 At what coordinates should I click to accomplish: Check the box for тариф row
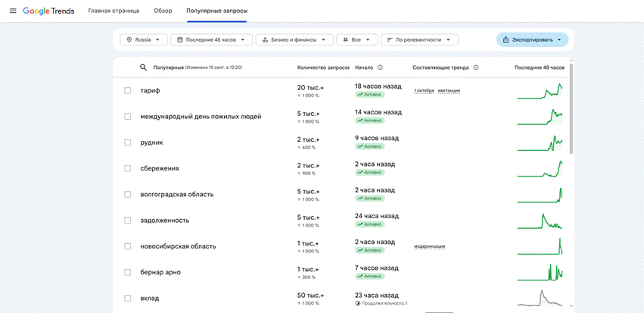coord(128,90)
